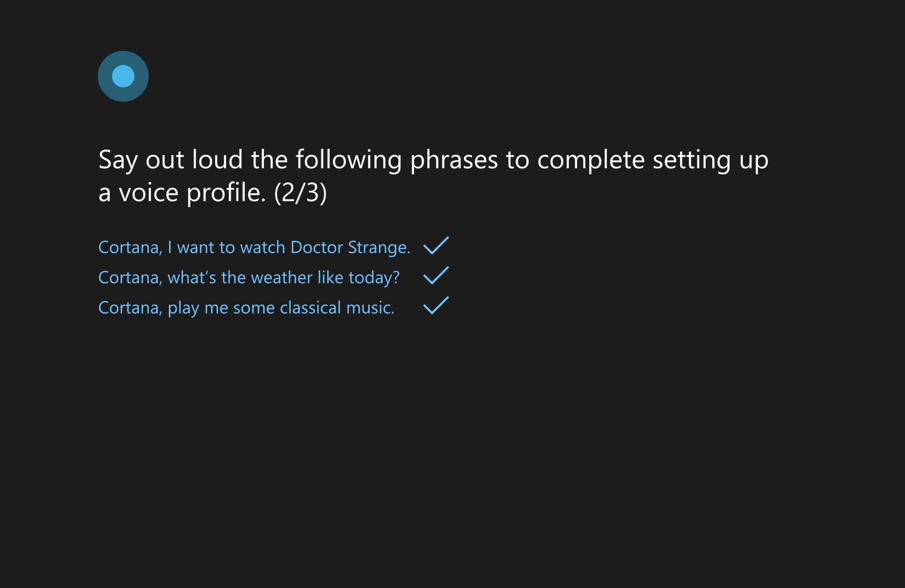This screenshot has width=905, height=588.
Task: Click the words "a voice profile."
Action: pyautogui.click(x=182, y=193)
